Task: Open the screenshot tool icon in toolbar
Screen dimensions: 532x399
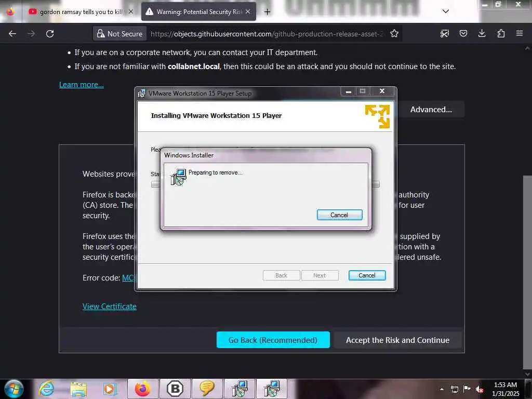Action: click(x=445, y=33)
